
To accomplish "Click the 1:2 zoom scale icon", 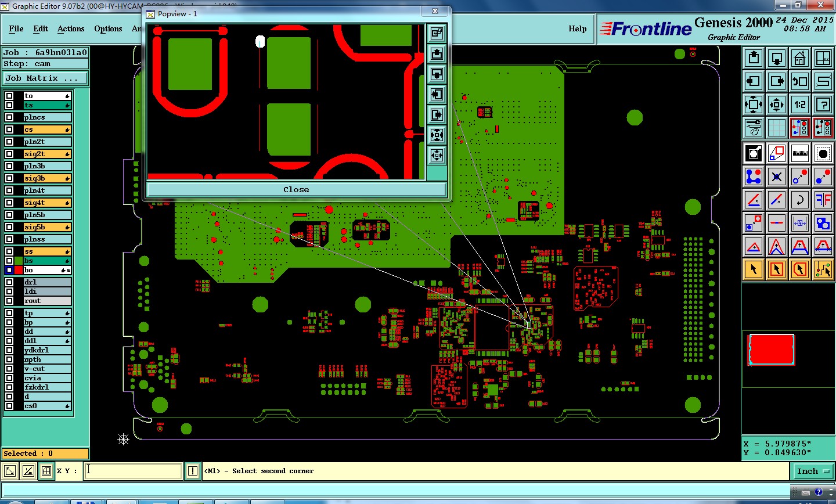I will point(800,105).
